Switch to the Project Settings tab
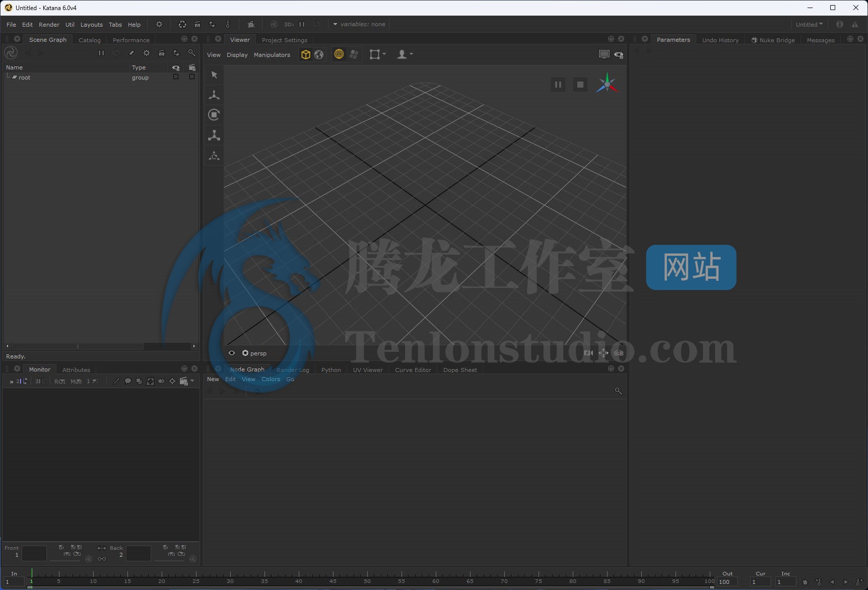Viewport: 868px width, 590px height. pos(285,40)
